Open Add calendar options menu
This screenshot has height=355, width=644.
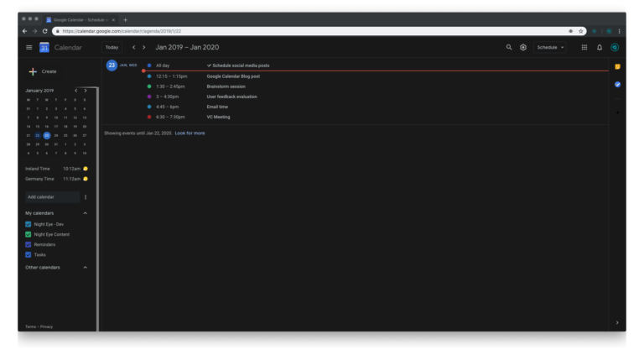pyautogui.click(x=86, y=197)
